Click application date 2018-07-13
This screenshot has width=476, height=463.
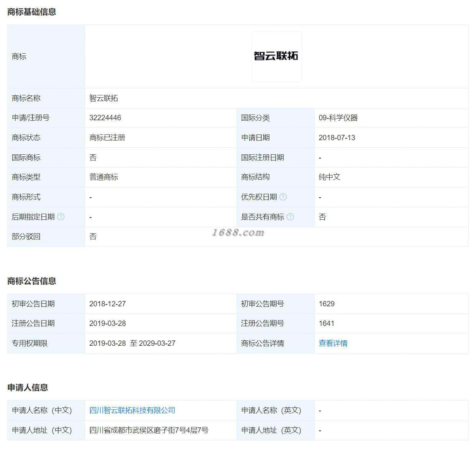tap(337, 137)
